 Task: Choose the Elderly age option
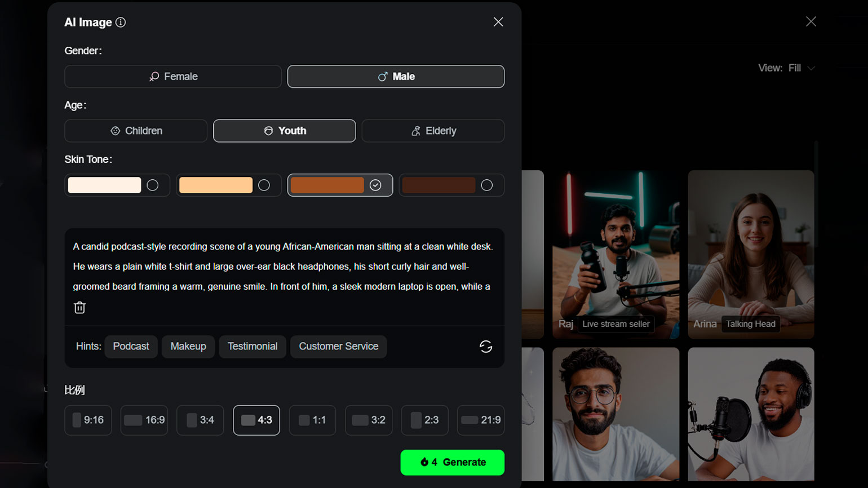pos(432,131)
